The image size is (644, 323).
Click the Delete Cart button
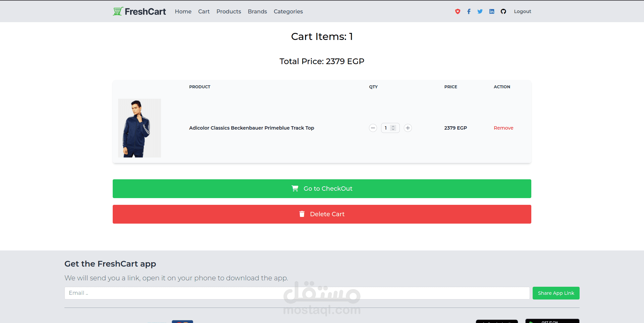(322, 214)
